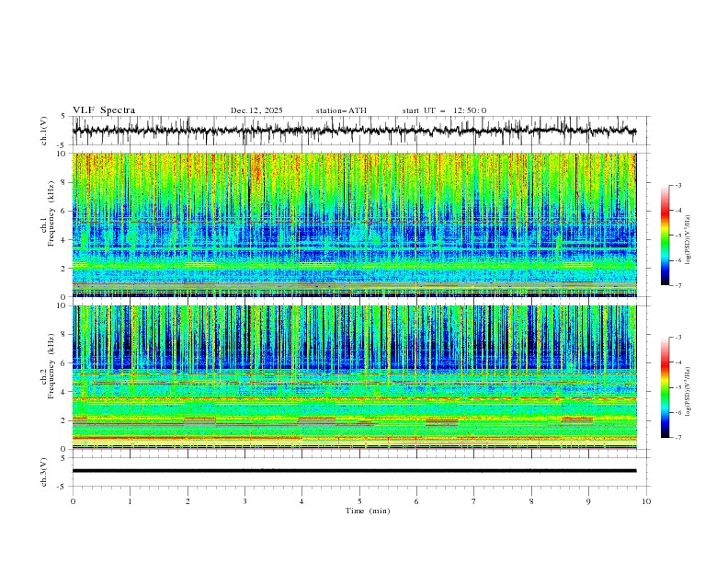The image size is (728, 563).
Task: Click the ch.1 spectrogram color bar
Action: [x=665, y=236]
